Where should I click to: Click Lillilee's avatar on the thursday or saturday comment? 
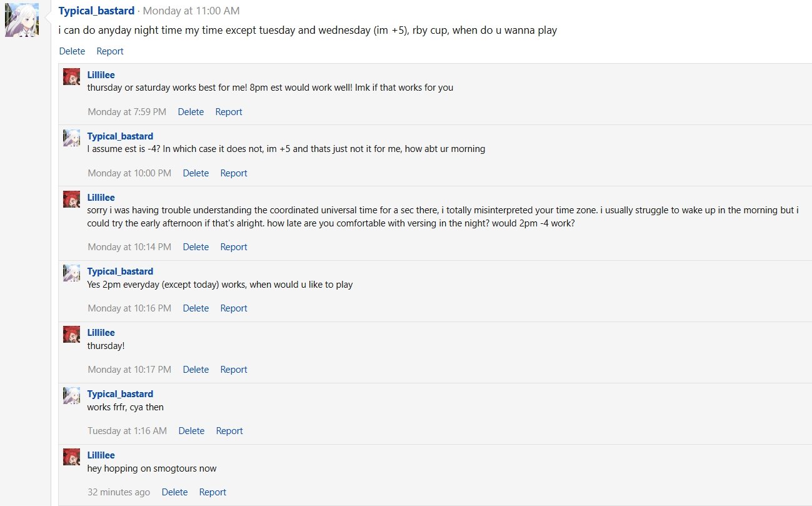[72, 76]
